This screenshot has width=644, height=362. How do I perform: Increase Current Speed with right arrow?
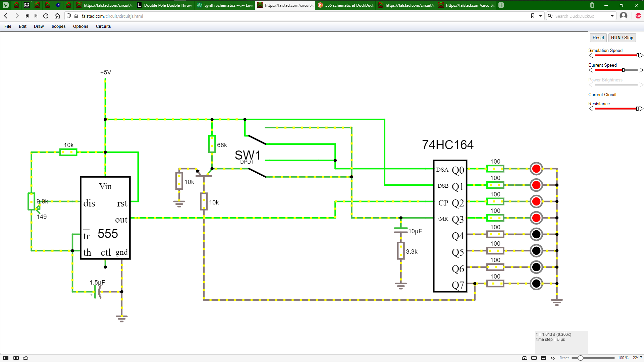click(641, 70)
